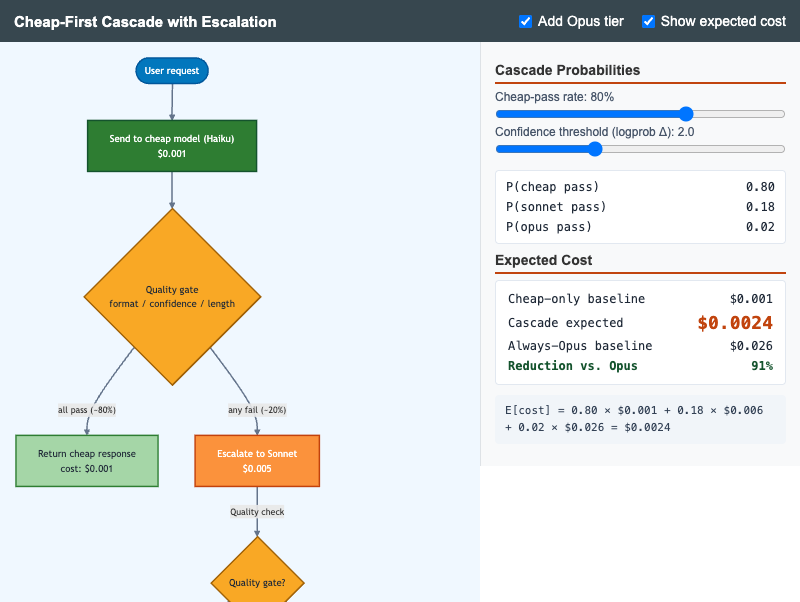The height and width of the screenshot is (602, 800).
Task: Toggle the Show expected cost checkbox
Action: 648,21
